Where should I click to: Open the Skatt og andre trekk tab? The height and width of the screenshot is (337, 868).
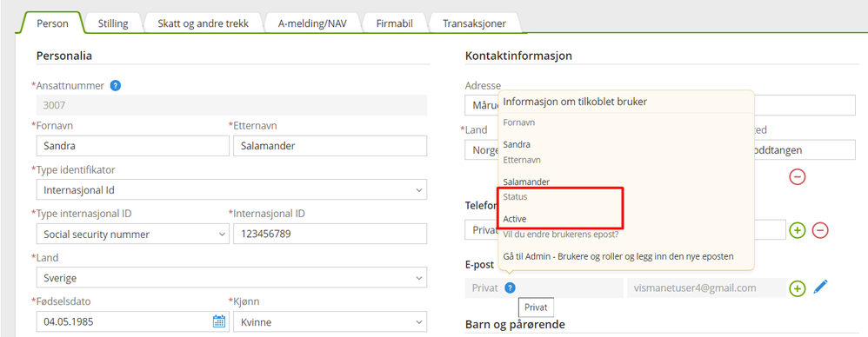[x=204, y=23]
